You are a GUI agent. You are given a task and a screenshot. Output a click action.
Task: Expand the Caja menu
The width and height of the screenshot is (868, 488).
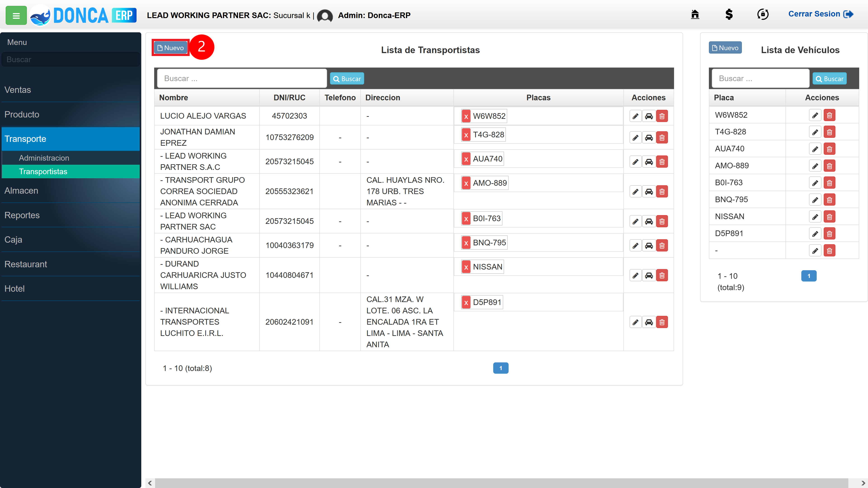[71, 240]
